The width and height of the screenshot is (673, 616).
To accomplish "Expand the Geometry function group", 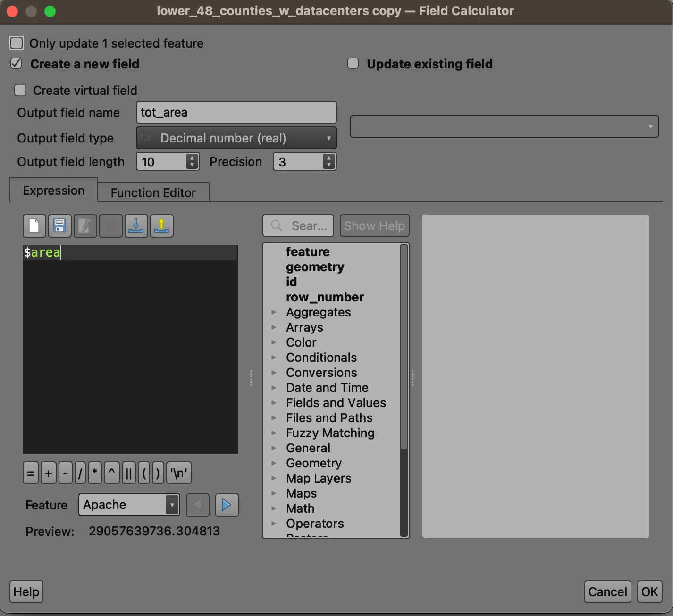I will pos(274,463).
